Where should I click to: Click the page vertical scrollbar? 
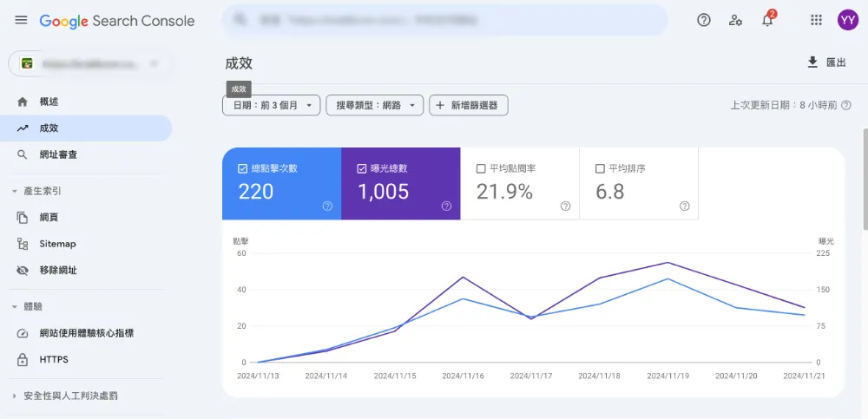864,178
